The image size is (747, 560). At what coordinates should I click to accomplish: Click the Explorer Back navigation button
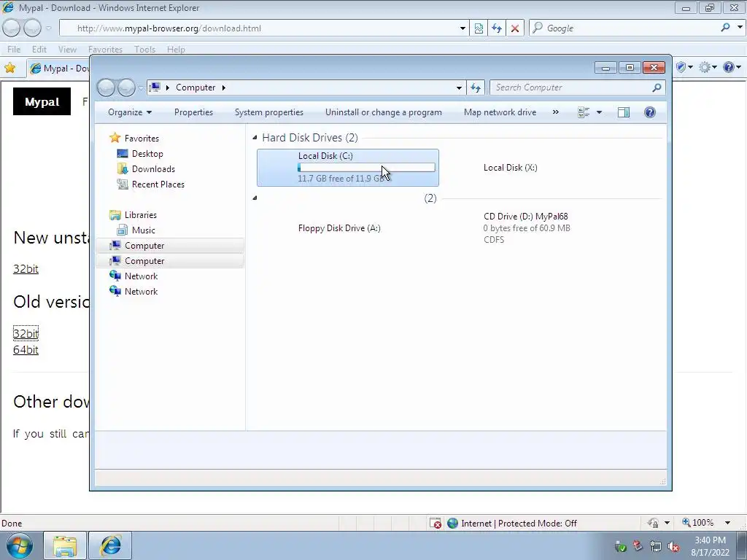click(x=106, y=87)
